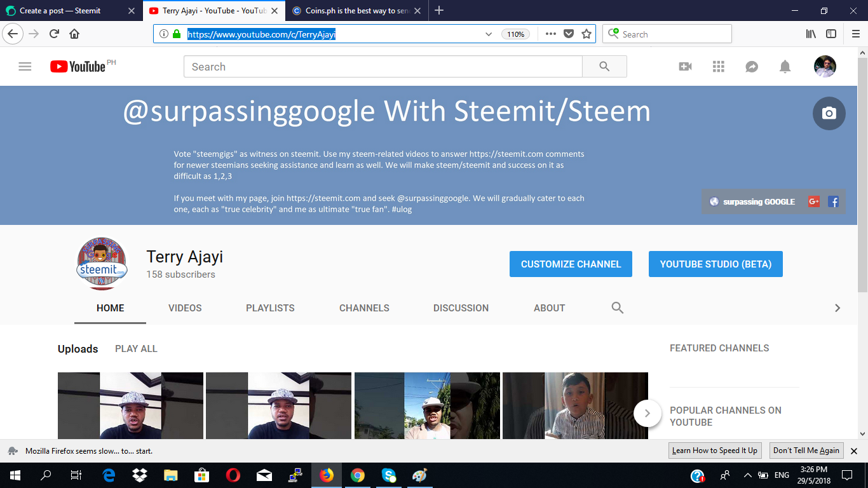View site information padlock icon
868x488 pixels.
click(177, 34)
